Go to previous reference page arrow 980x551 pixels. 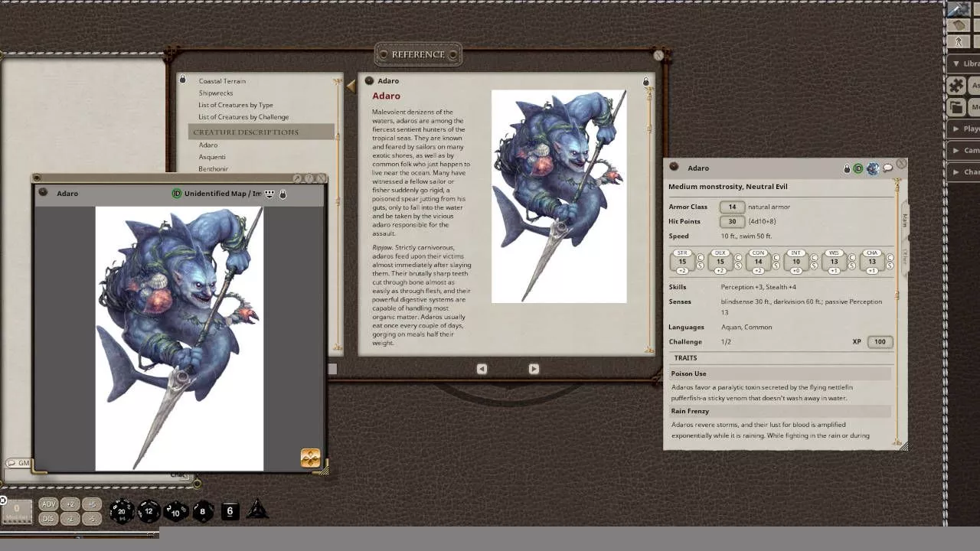point(482,369)
